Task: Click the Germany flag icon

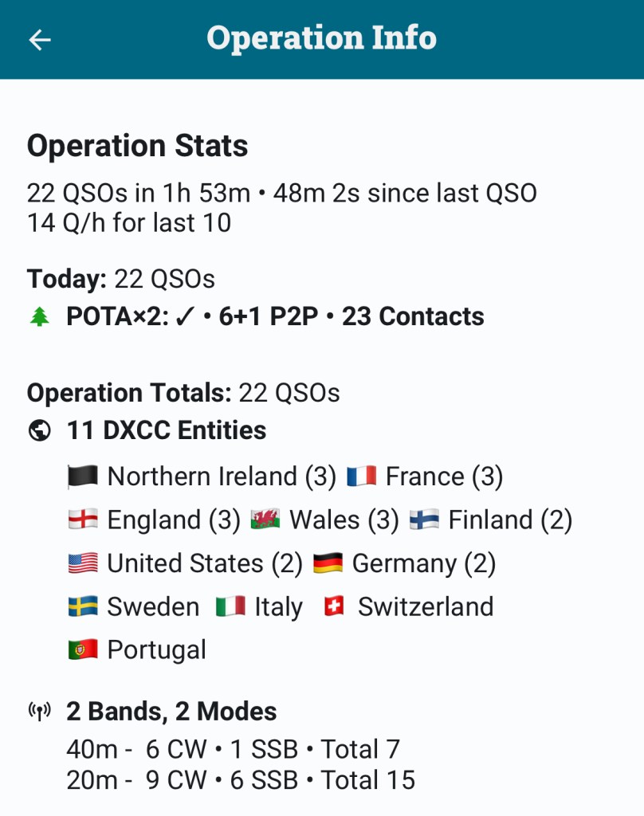Action: 328,563
